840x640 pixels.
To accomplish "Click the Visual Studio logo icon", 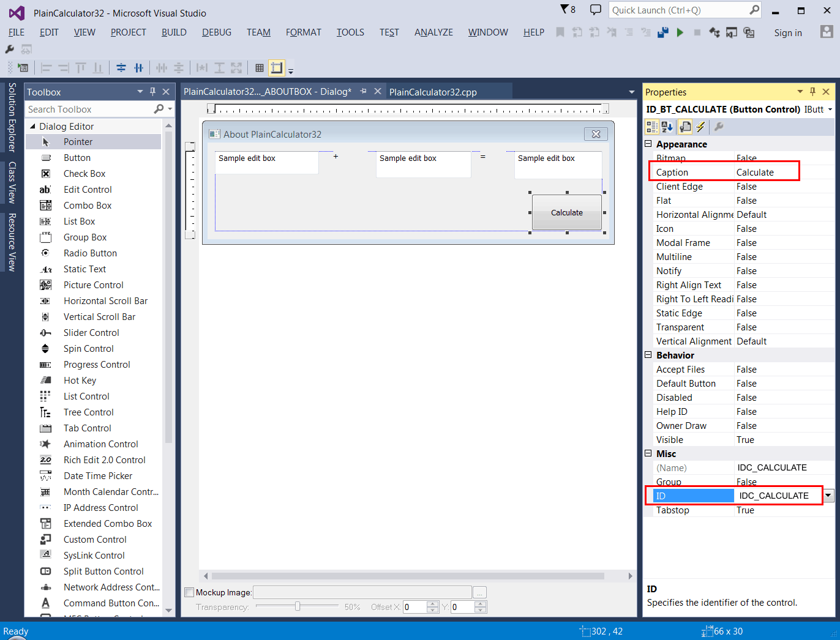I will (17, 13).
